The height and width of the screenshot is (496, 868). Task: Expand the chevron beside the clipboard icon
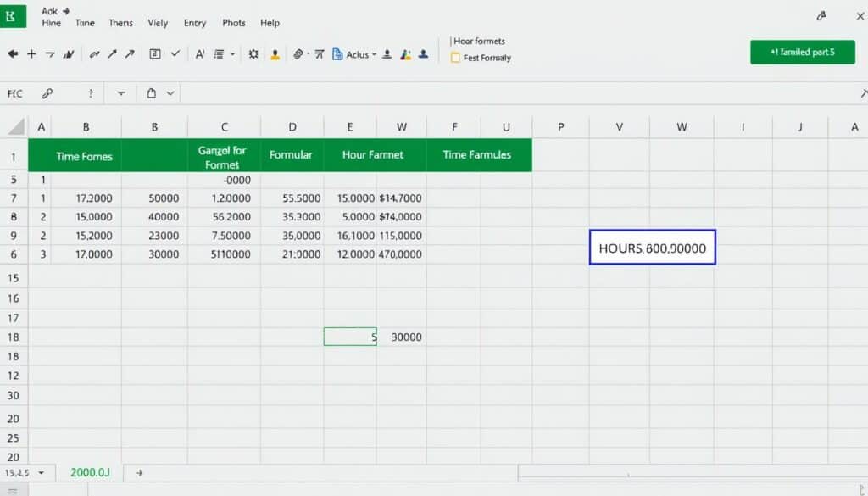coord(170,93)
